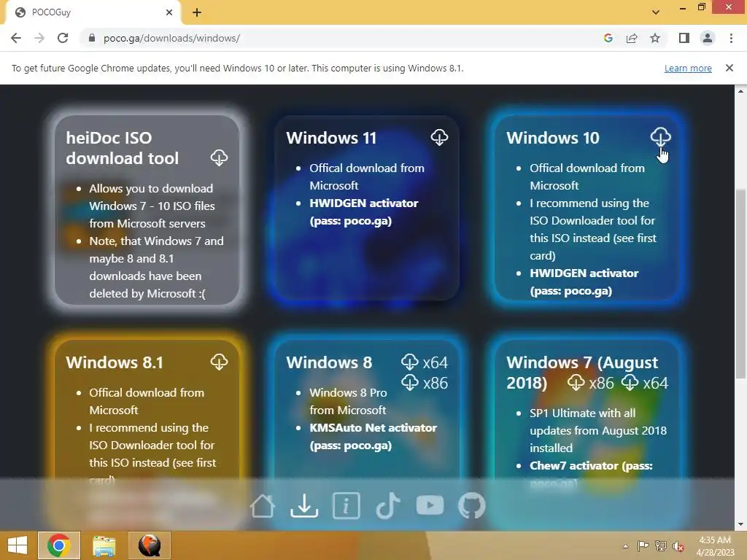Open TikTok link in bottom navigation
The height and width of the screenshot is (560, 747).
[388, 506]
